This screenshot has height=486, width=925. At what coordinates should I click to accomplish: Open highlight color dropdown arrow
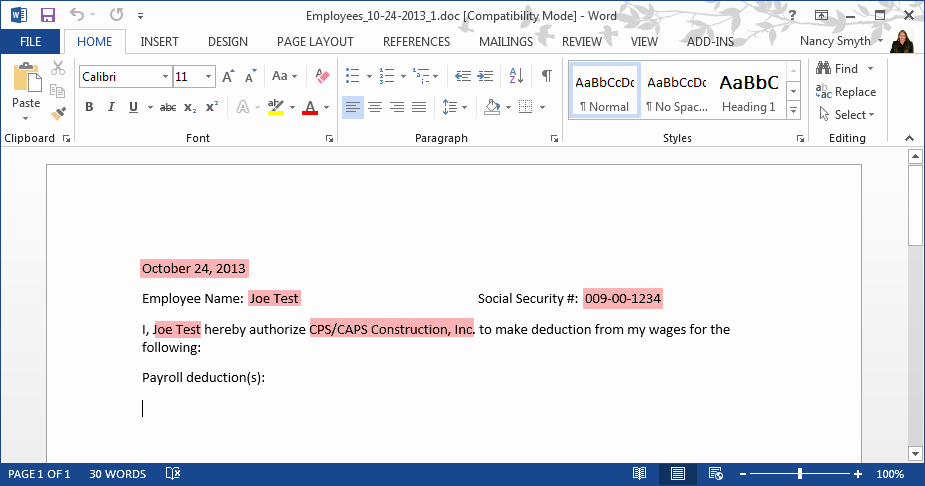click(292, 107)
